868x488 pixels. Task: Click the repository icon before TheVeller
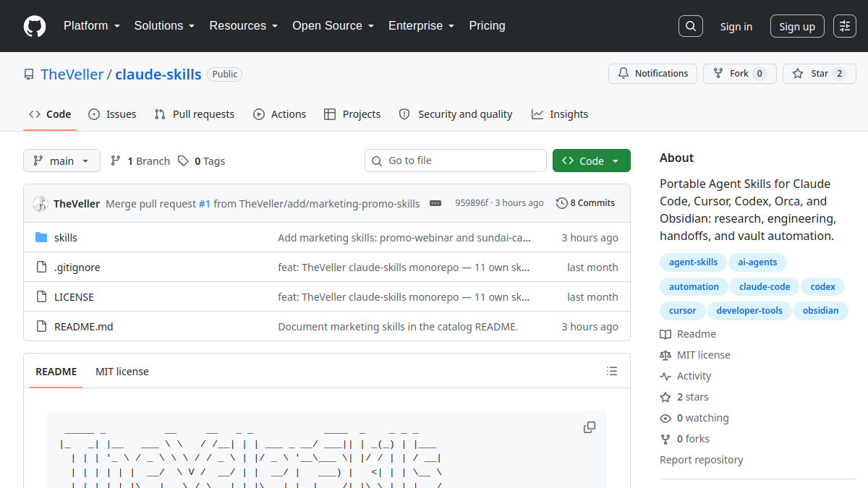coord(29,74)
